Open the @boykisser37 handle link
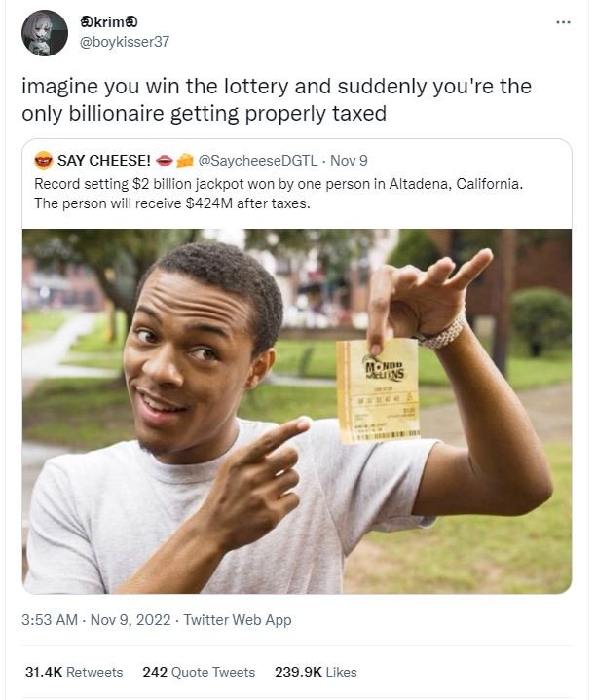Screen dimensions: 596x700 click(125, 42)
